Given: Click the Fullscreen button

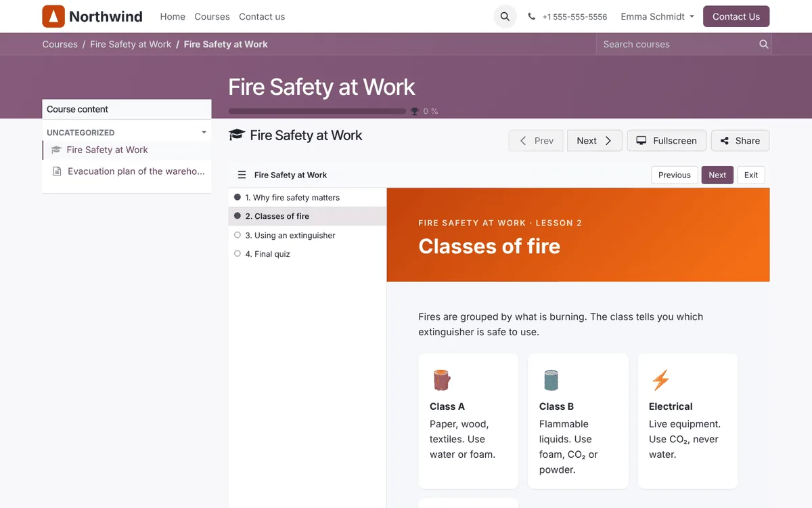Looking at the screenshot, I should tap(667, 141).
